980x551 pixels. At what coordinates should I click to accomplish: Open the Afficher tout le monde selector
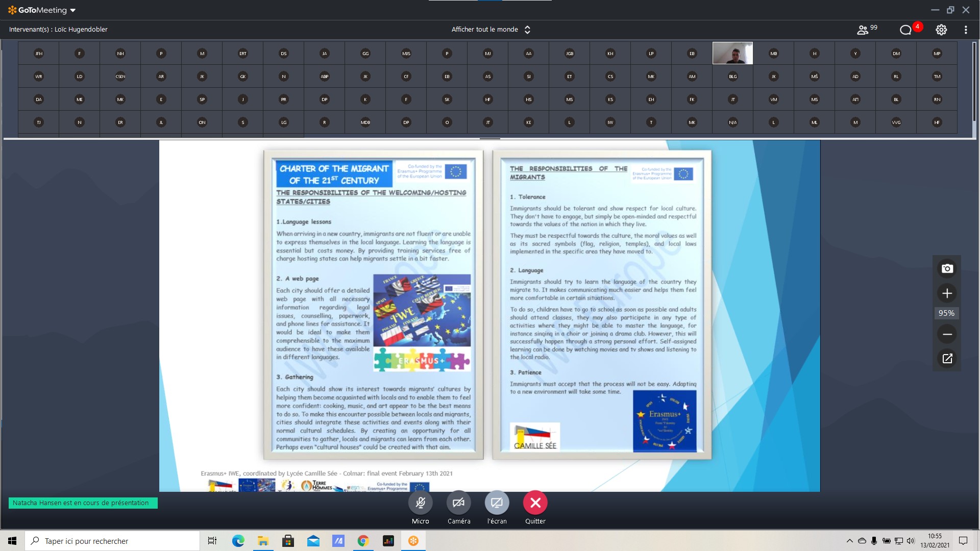[491, 30]
